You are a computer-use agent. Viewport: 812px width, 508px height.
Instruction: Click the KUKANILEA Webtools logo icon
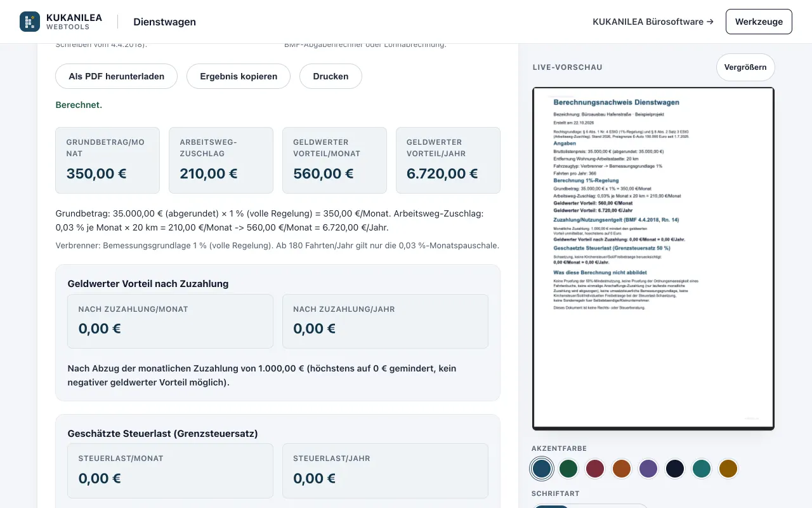click(x=30, y=22)
